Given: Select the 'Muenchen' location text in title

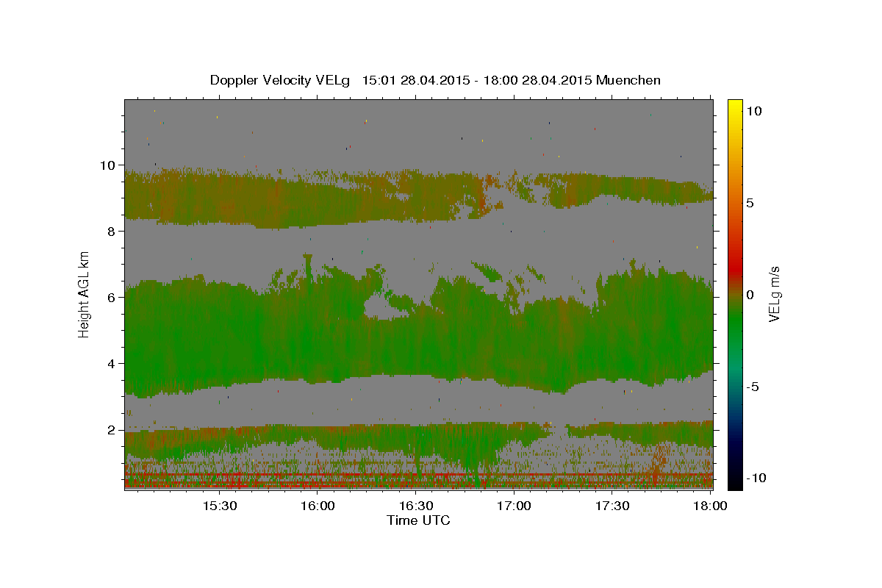Looking at the screenshot, I should pos(629,80).
